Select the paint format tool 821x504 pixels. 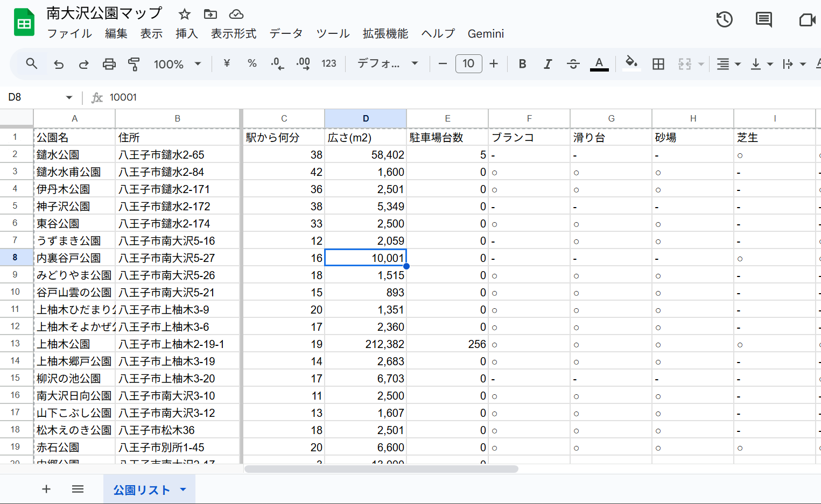click(134, 64)
